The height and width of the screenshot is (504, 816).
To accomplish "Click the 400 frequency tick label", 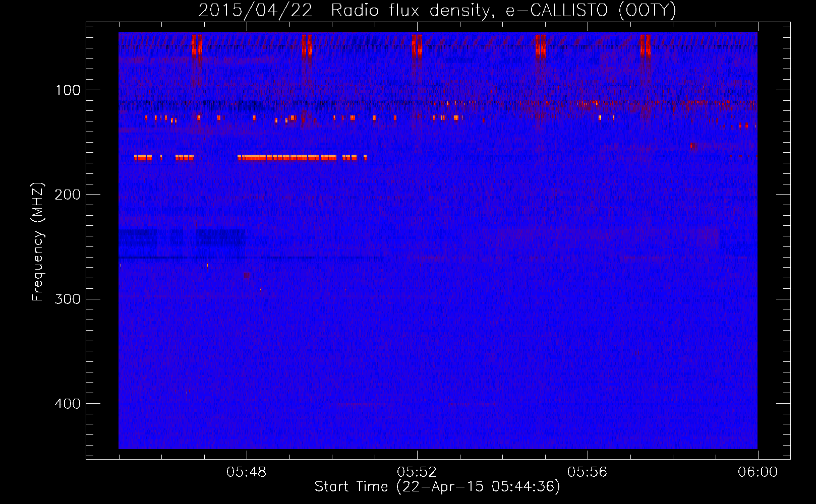I will point(68,404).
